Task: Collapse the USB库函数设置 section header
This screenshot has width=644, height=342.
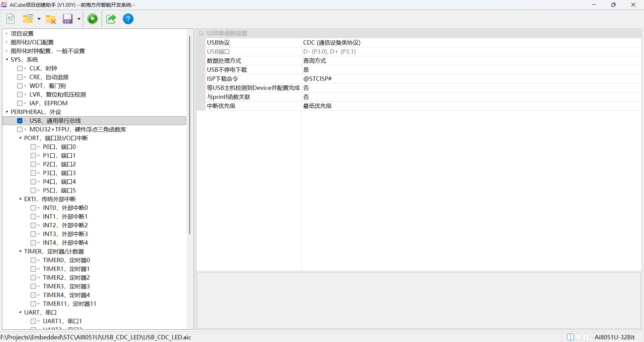Action: click(201, 33)
